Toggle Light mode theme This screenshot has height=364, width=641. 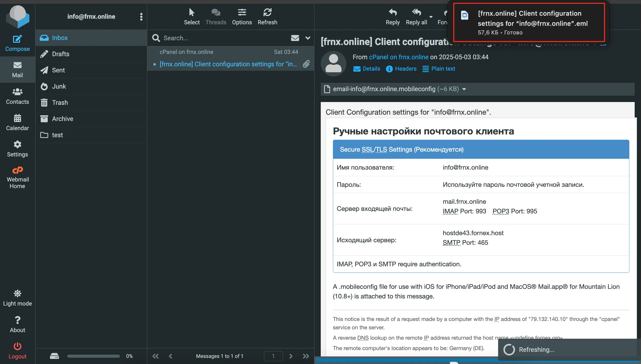pos(17,298)
